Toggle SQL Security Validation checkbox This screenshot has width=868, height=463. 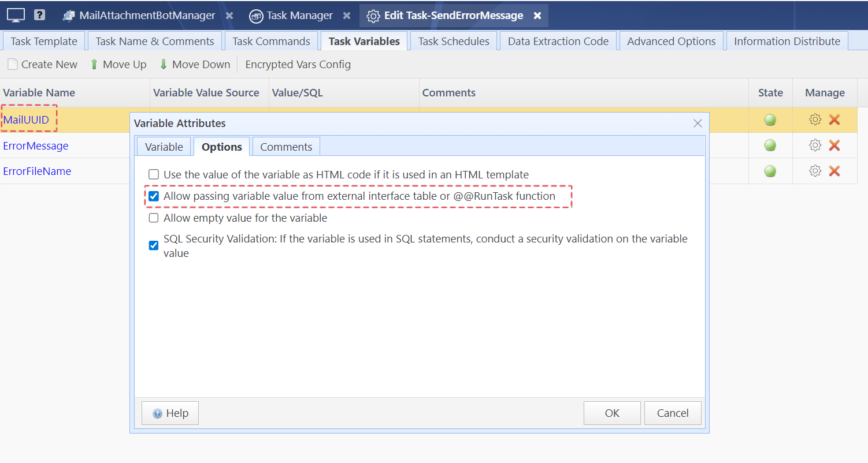(x=154, y=245)
